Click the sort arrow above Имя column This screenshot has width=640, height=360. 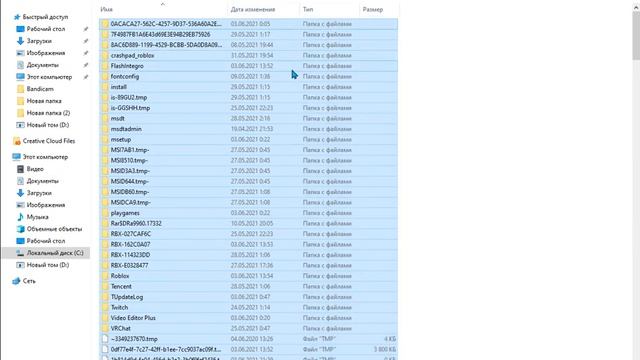click(x=162, y=4)
